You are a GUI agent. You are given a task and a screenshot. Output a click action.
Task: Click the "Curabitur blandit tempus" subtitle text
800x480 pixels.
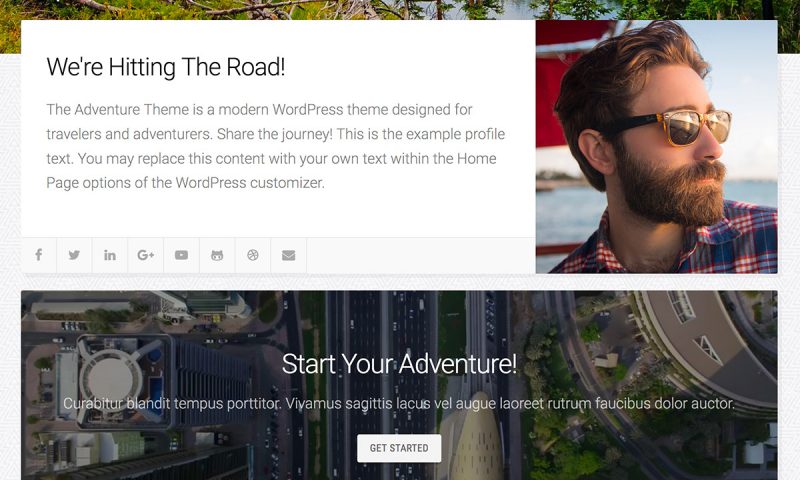pos(399,403)
